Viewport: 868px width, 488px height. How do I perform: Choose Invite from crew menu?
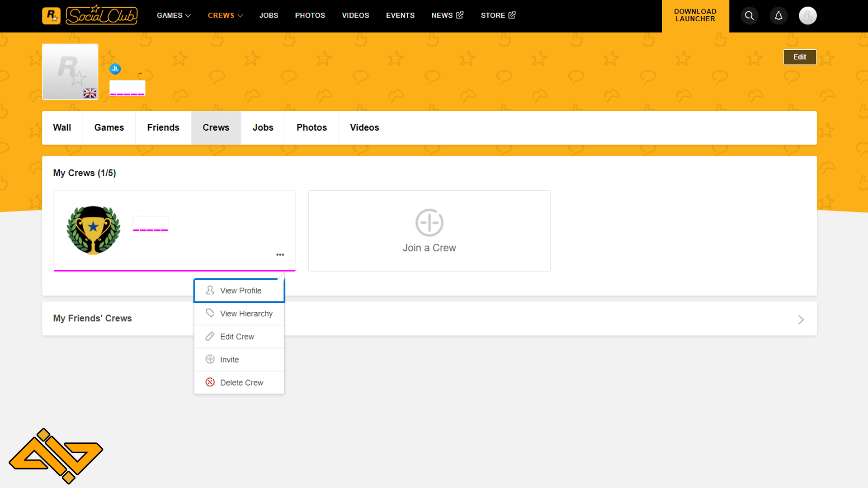click(x=239, y=360)
